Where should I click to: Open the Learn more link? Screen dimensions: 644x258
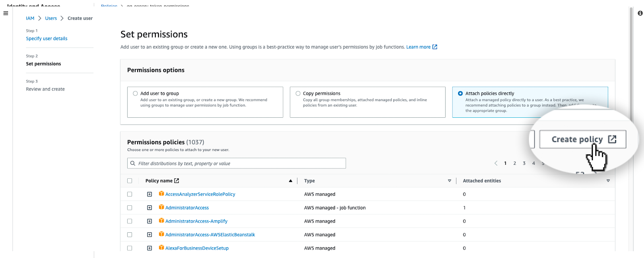pos(418,47)
